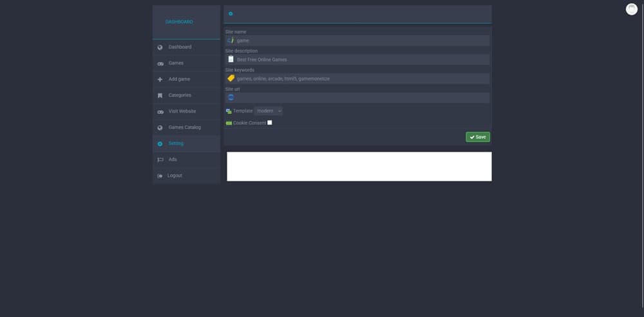The height and width of the screenshot is (317, 644).
Task: Open the Template dropdown showing modern
Action: point(269,111)
